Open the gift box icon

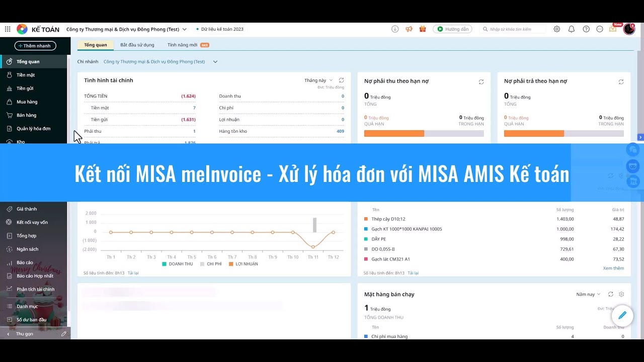(x=423, y=29)
